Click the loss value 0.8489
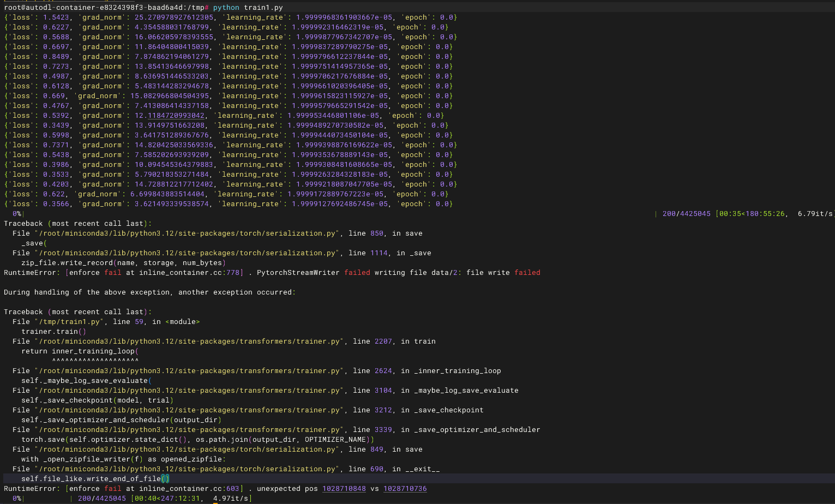Viewport: 835px width, 504px height. (x=56, y=57)
